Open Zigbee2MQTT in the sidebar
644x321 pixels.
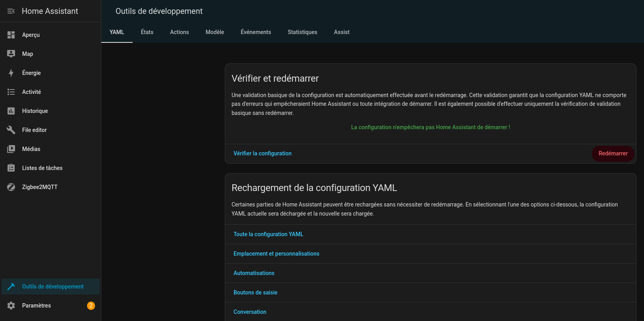coord(51,187)
